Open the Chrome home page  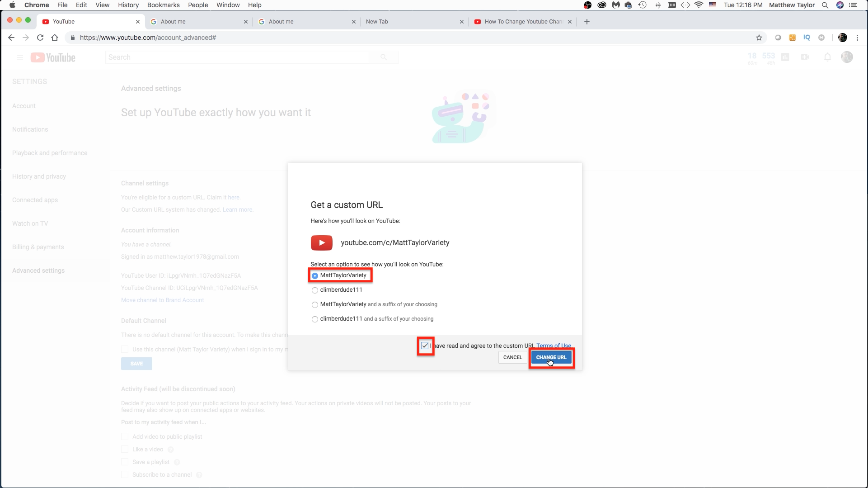pos(55,38)
